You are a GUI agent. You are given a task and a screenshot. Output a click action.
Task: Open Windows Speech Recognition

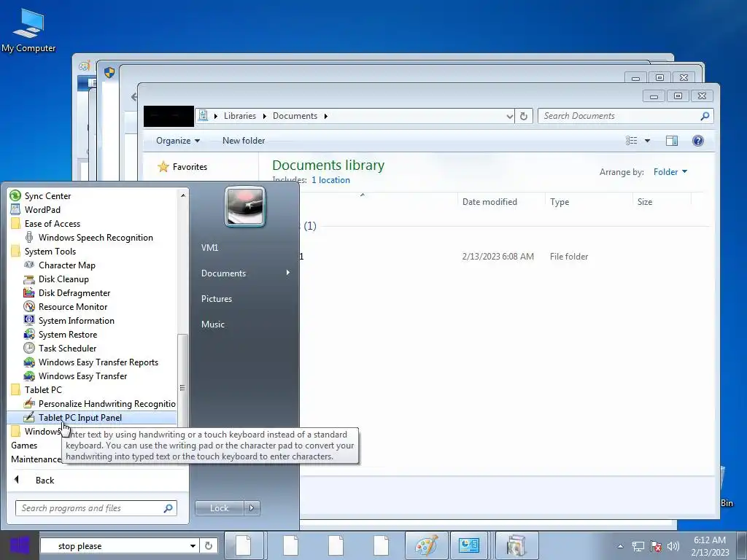click(96, 237)
